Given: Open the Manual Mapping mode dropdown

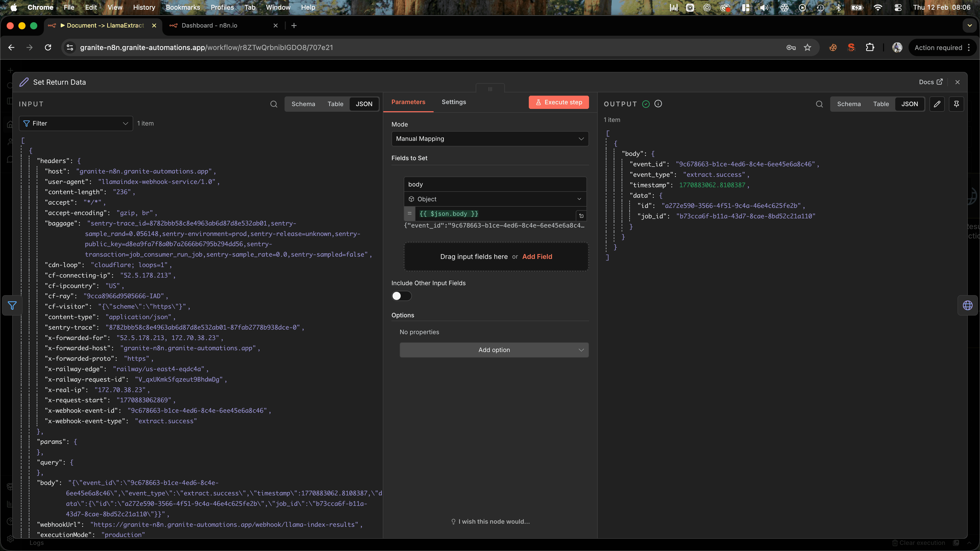Looking at the screenshot, I should click(x=490, y=139).
